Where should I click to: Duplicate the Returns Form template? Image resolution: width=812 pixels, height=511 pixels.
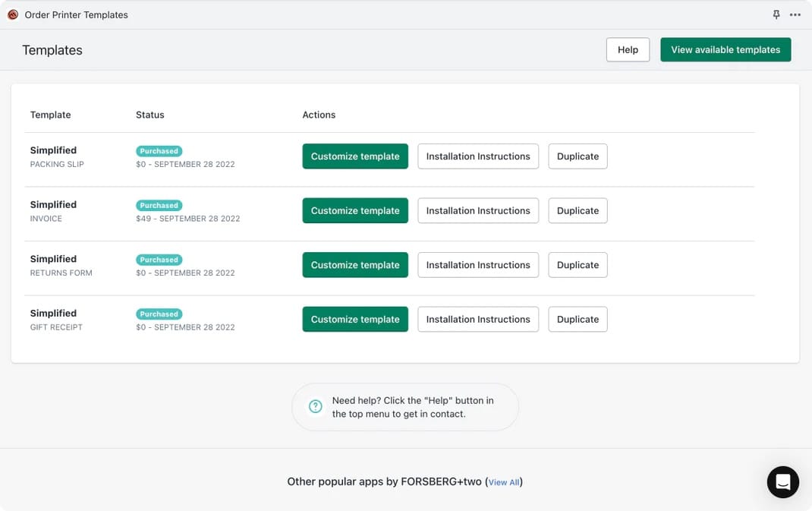coord(578,265)
